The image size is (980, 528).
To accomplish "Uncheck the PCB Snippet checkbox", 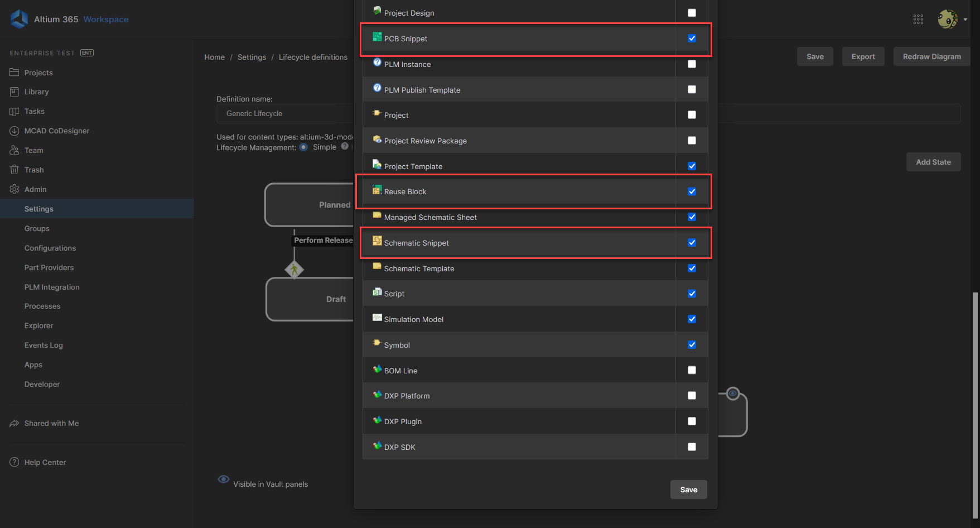I will pyautogui.click(x=692, y=39).
